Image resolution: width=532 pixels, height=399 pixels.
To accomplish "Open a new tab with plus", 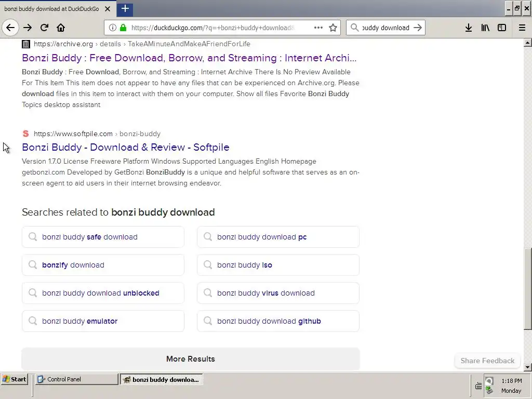I will click(125, 8).
